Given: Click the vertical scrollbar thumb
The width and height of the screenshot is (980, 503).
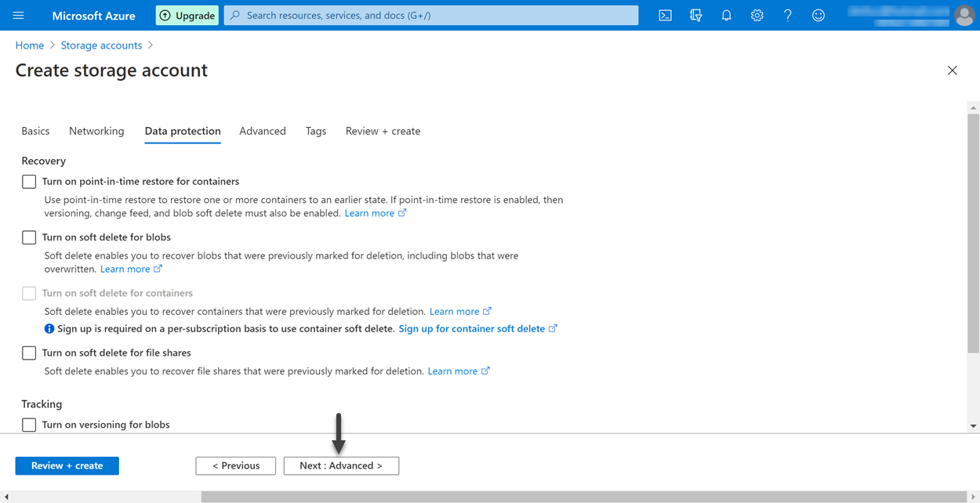Looking at the screenshot, I should pyautogui.click(x=973, y=233).
